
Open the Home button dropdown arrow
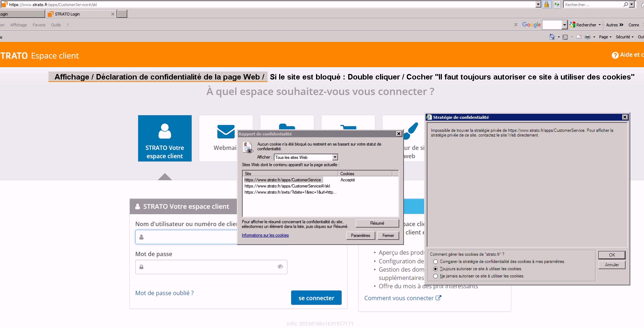point(559,37)
